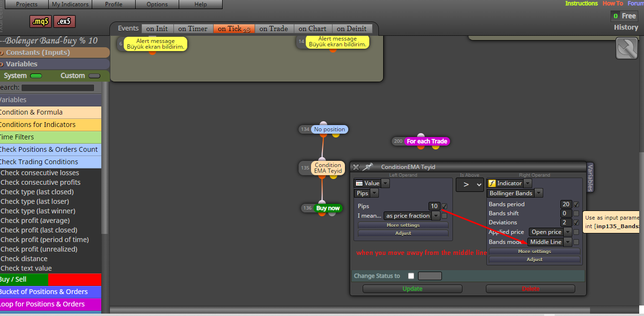Click the input connector on top of No position
Viewport: 644px width, 316px height.
pyautogui.click(x=323, y=124)
